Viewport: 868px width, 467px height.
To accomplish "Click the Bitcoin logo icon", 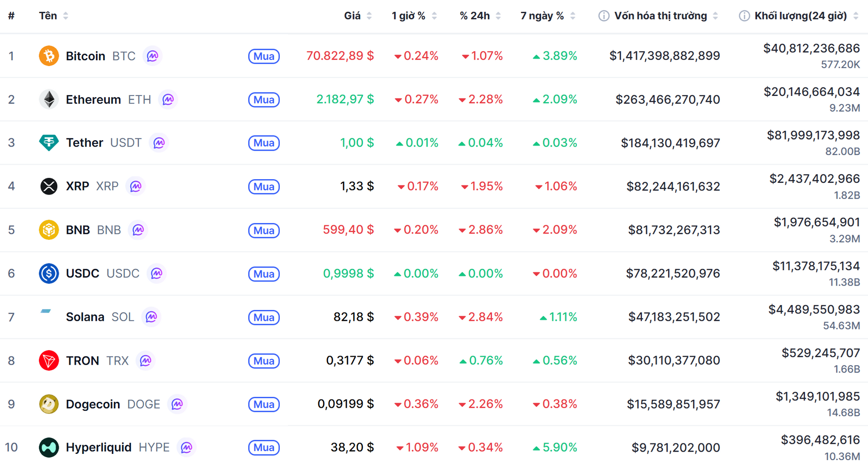I will [x=49, y=56].
